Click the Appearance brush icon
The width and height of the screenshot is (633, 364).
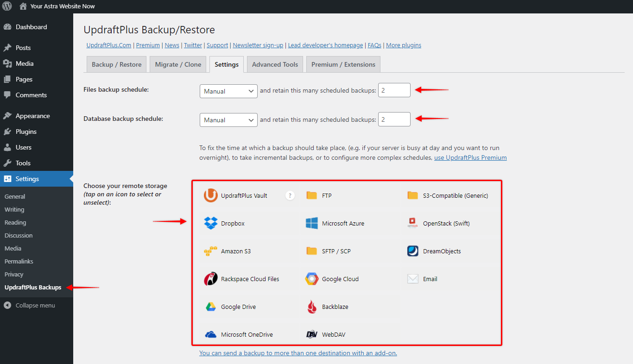[7, 116]
